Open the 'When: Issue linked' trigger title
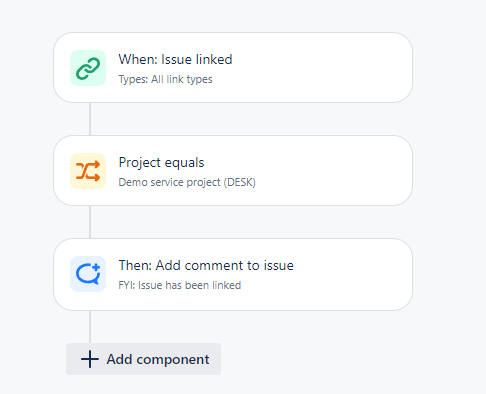The height and width of the screenshot is (394, 486). click(175, 59)
